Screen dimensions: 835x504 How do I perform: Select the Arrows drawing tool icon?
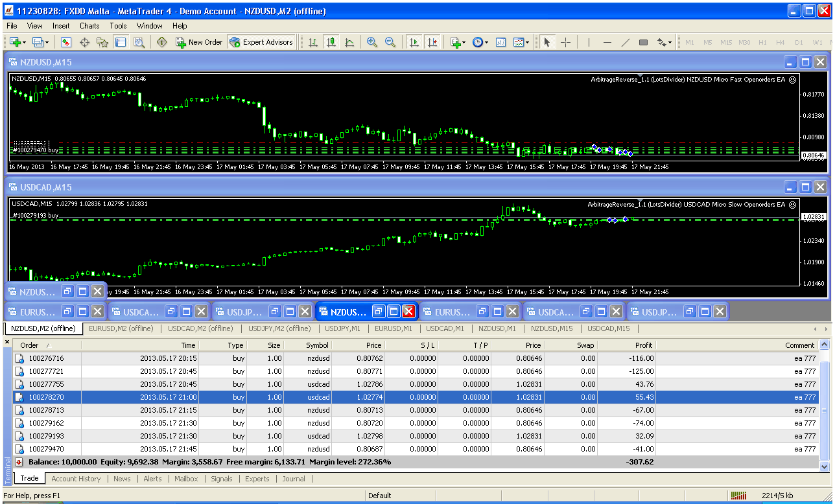tap(662, 42)
